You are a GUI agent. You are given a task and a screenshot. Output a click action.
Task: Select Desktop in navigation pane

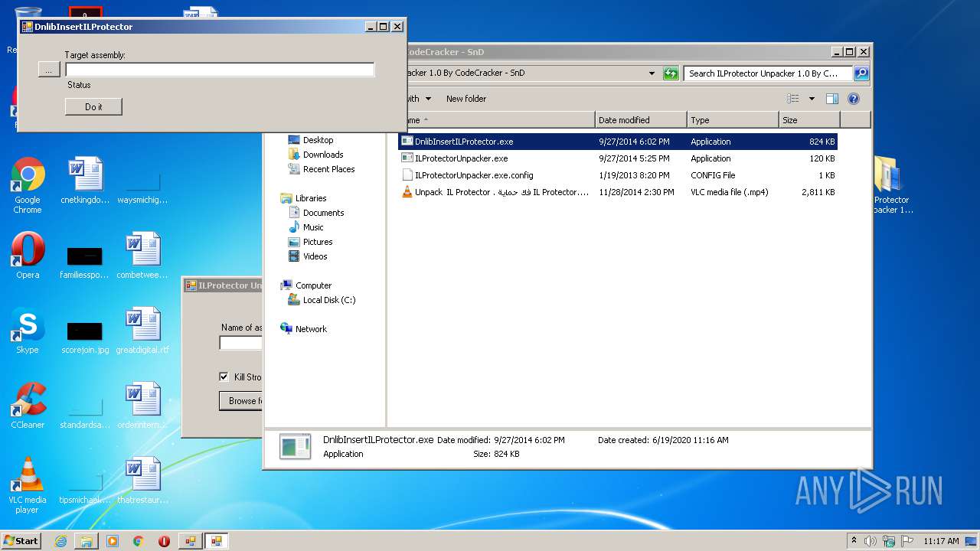[x=318, y=140]
